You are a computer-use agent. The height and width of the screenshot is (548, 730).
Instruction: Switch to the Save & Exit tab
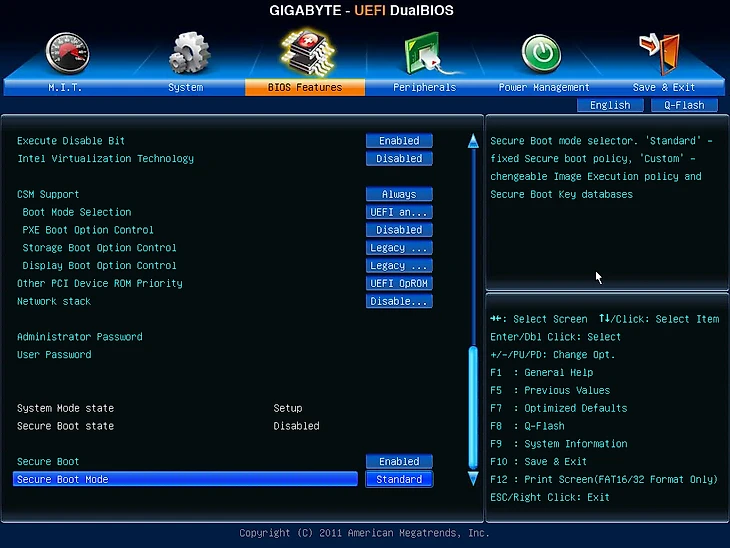pos(664,88)
